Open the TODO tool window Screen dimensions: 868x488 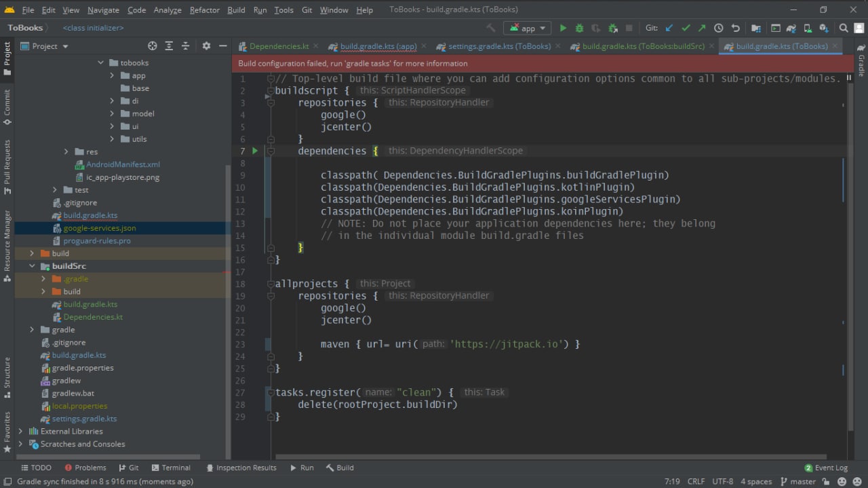coord(36,468)
